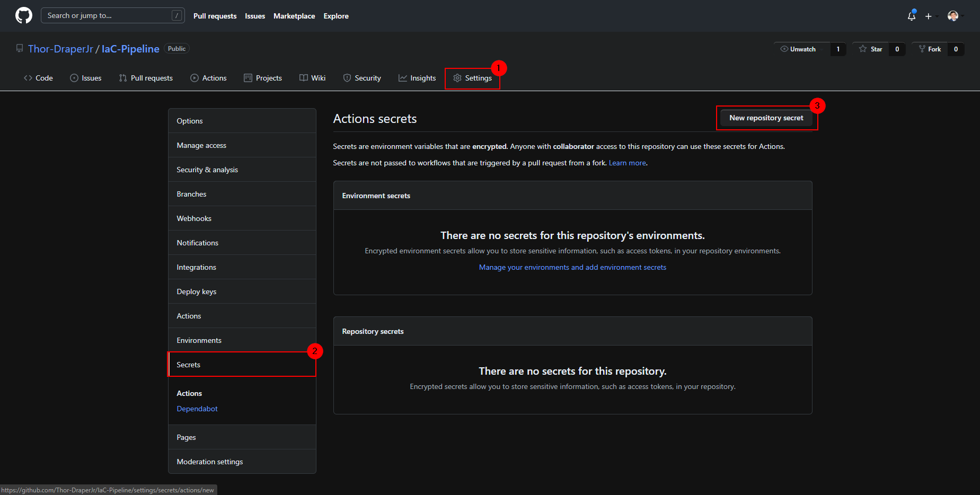Screen dimensions: 980x495
Task: Open the plus create-new dropdown
Action: pos(931,16)
